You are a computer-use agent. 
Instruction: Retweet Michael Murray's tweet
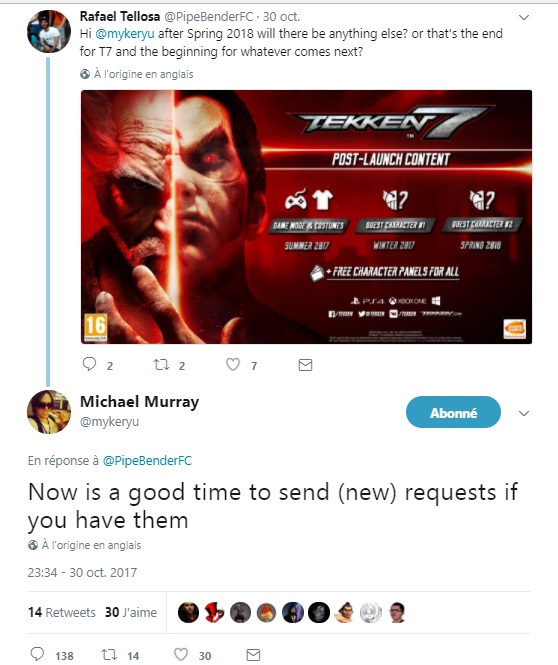(x=109, y=654)
